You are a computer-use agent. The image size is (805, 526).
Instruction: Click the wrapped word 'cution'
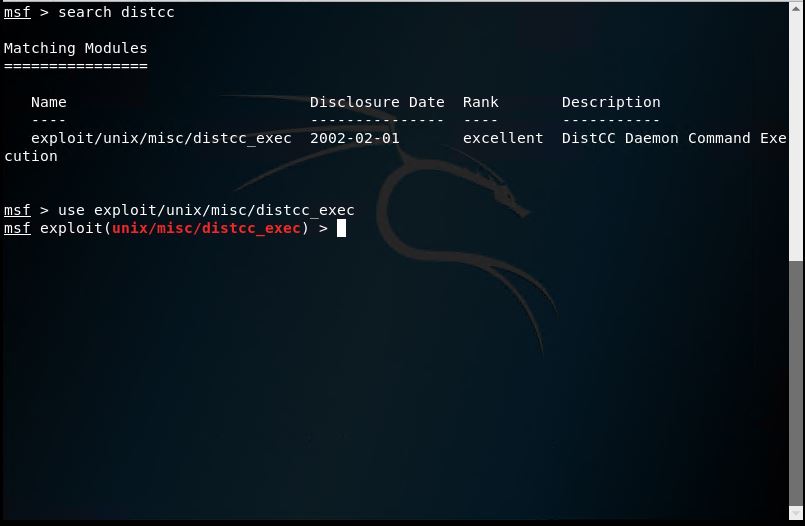point(31,157)
